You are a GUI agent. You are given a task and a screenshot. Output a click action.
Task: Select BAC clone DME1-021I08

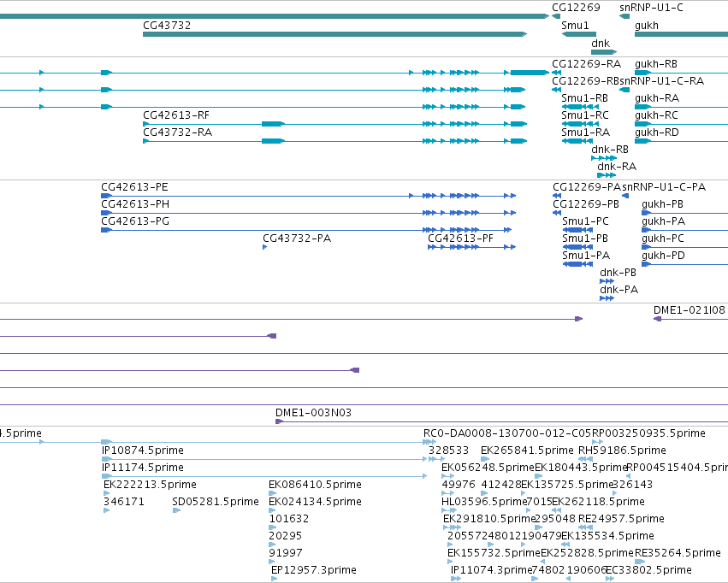[689, 310]
